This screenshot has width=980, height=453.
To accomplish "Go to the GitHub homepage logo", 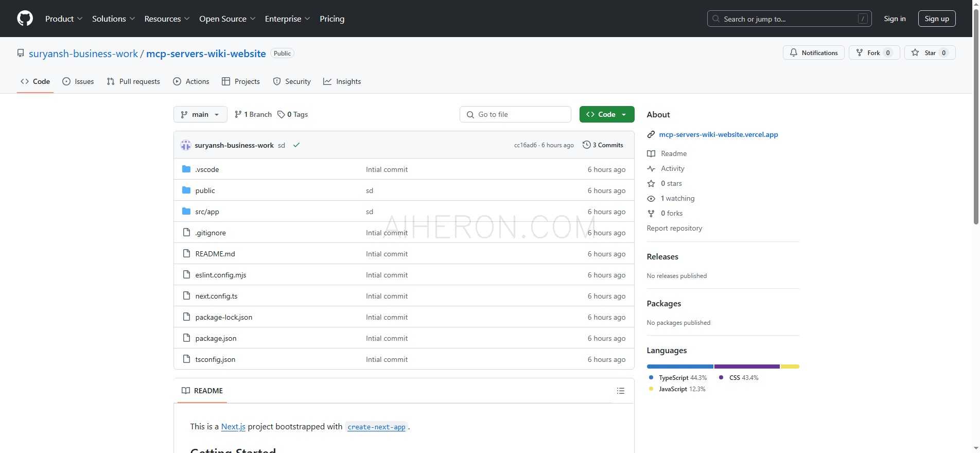I will click(25, 19).
